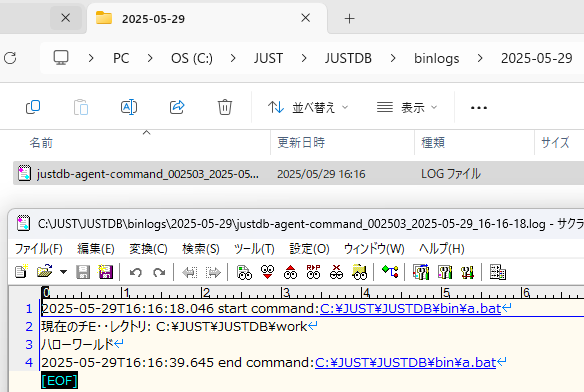The height and width of the screenshot is (392, 584).
Task: Open the Grep folder search icon
Action: point(359,272)
